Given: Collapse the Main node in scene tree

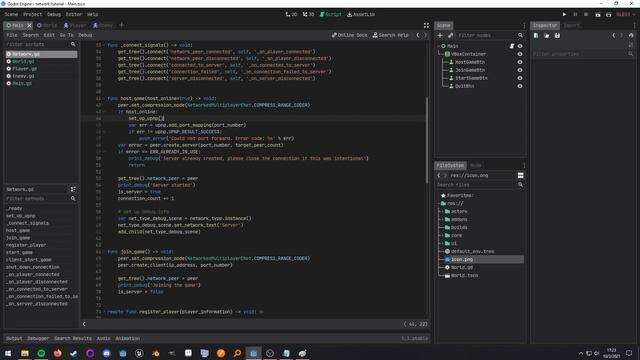Looking at the screenshot, I should [438, 46].
